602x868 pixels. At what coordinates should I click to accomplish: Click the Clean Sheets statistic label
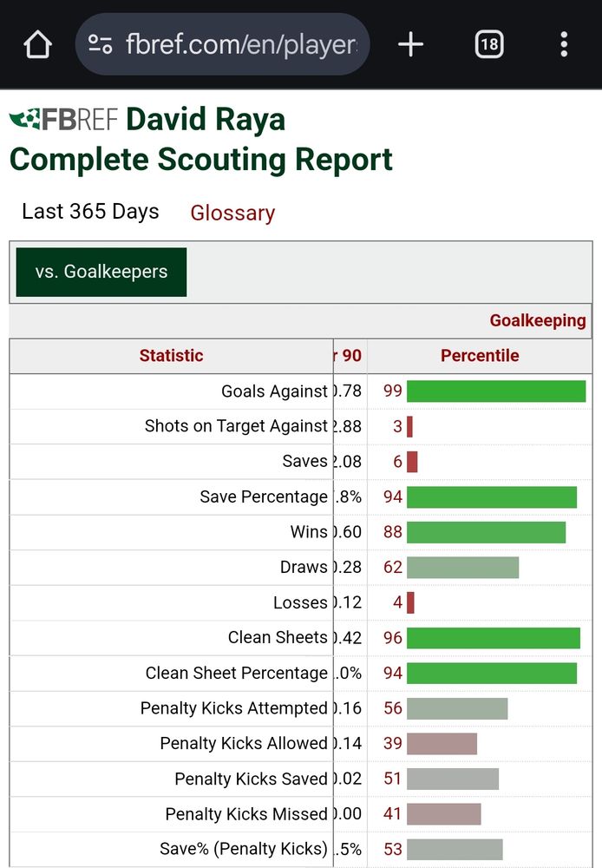click(278, 638)
